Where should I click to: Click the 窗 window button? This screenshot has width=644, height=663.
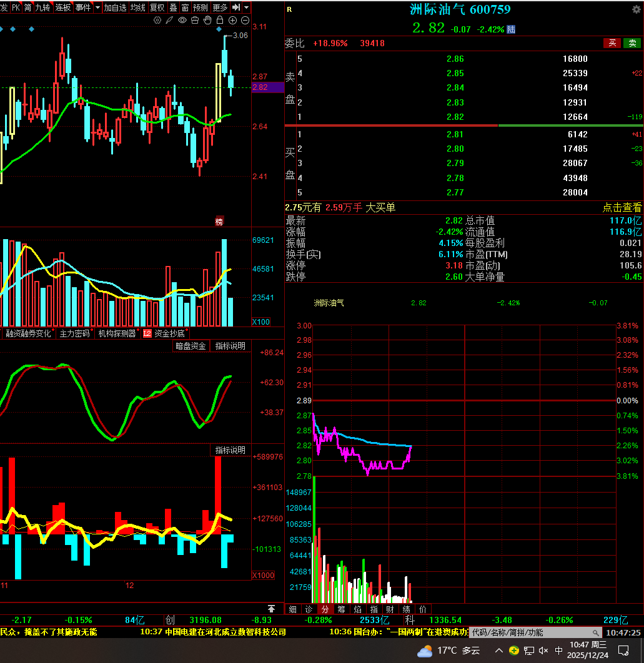pyautogui.click(x=186, y=7)
